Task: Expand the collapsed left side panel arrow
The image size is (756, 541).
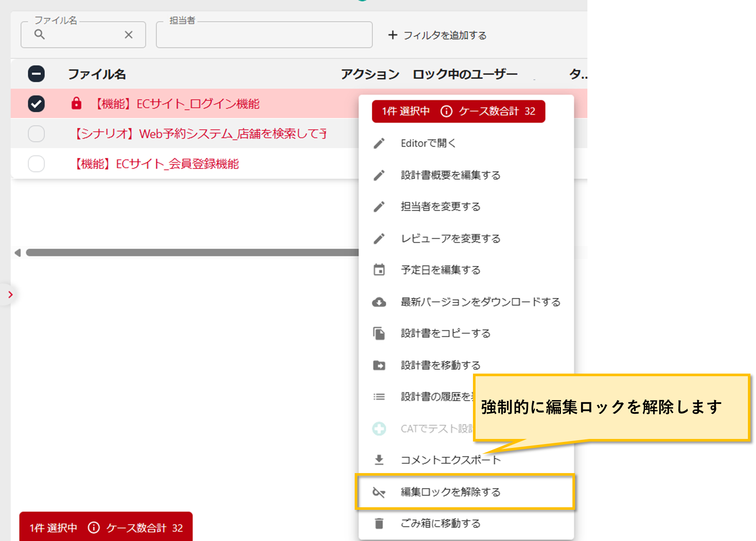Action: pos(10,295)
